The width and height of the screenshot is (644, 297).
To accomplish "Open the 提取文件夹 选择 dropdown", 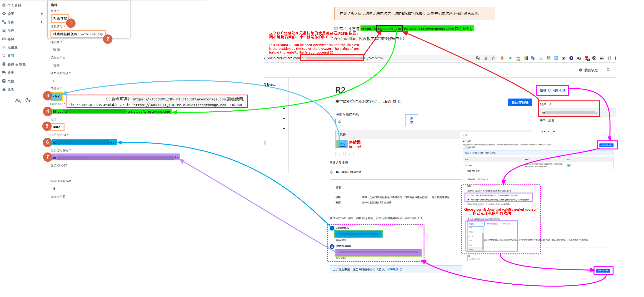I will [x=56, y=65].
